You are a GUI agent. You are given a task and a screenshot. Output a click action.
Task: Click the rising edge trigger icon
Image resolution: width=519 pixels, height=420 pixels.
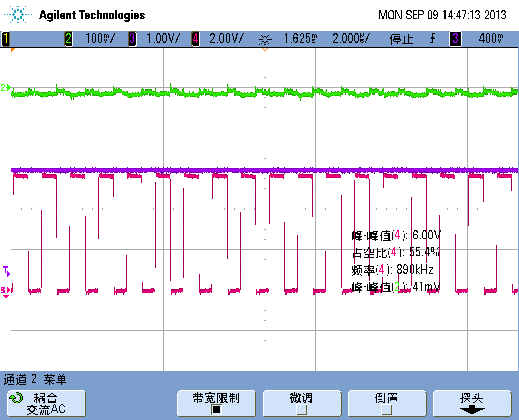(x=433, y=39)
